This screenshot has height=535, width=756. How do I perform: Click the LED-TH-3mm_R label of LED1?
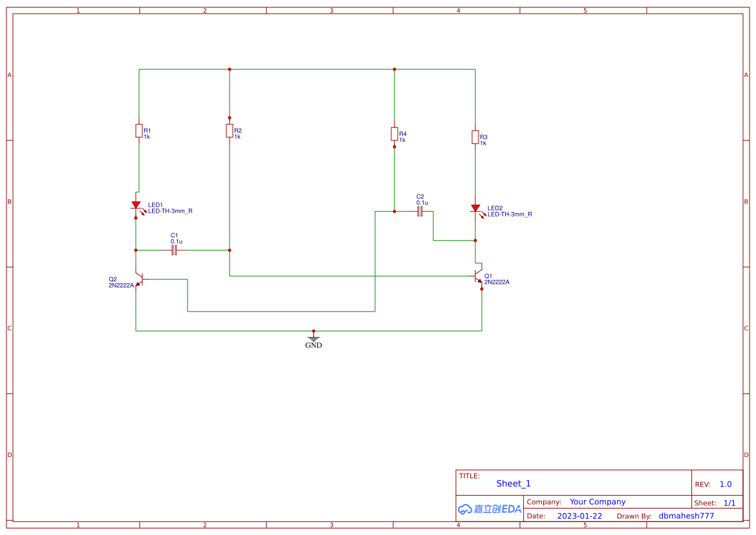170,211
